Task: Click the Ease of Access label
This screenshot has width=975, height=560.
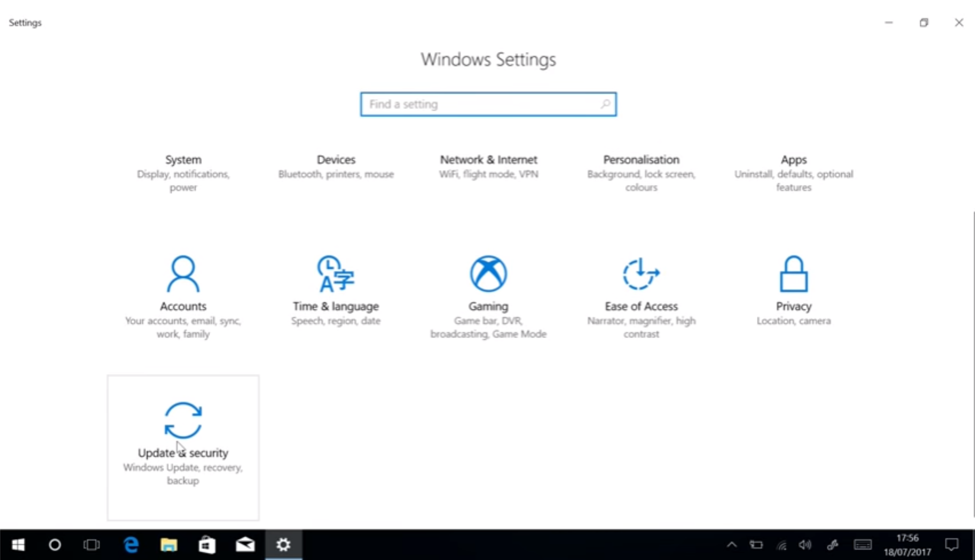Action: point(641,306)
